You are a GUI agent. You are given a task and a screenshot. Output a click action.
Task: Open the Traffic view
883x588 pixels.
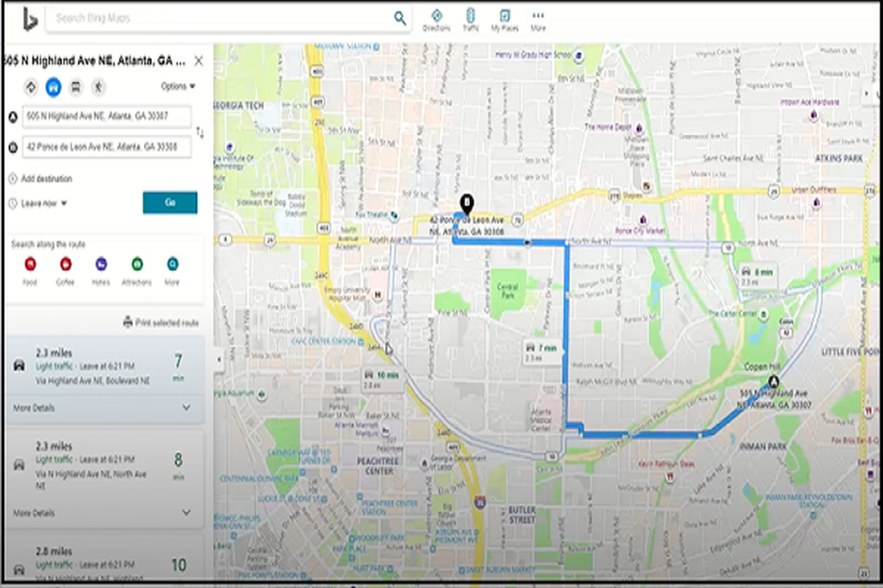coord(471,18)
